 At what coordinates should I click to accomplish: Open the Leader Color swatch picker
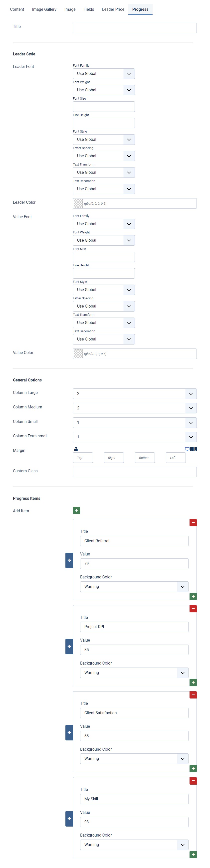click(x=78, y=203)
